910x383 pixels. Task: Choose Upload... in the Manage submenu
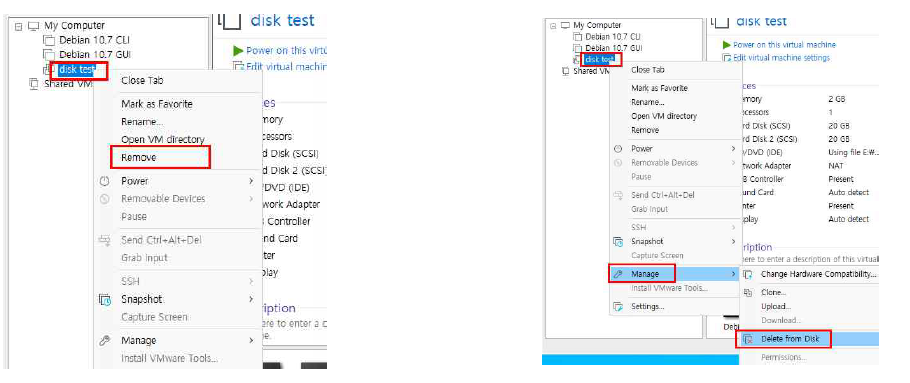click(x=776, y=306)
